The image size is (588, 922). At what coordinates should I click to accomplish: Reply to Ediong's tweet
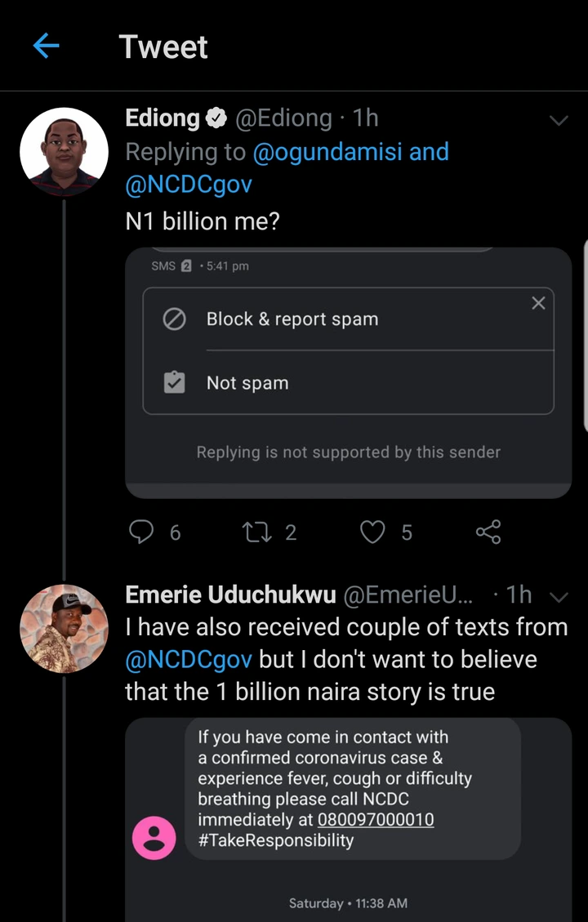point(142,532)
